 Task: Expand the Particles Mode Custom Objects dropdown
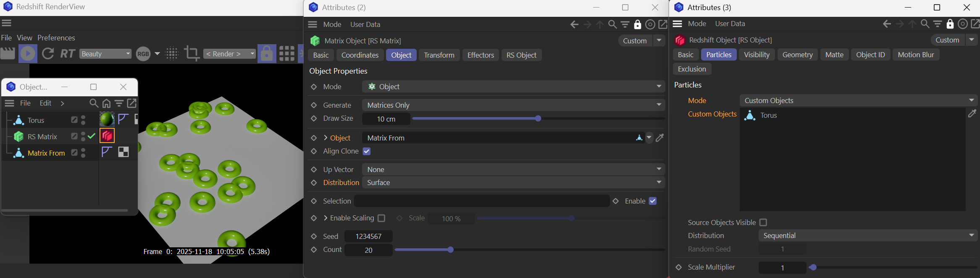(x=858, y=101)
